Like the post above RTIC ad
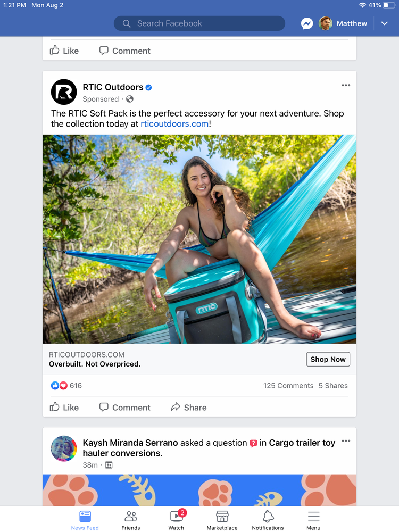 pyautogui.click(x=64, y=51)
